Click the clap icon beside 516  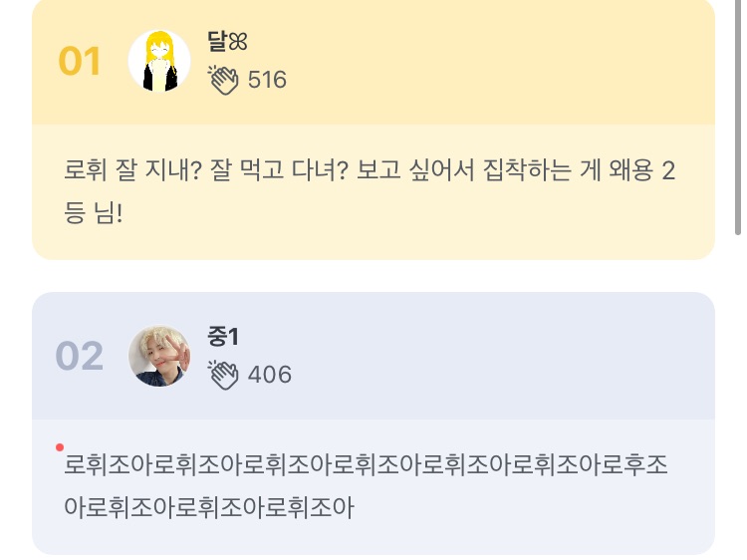click(223, 80)
